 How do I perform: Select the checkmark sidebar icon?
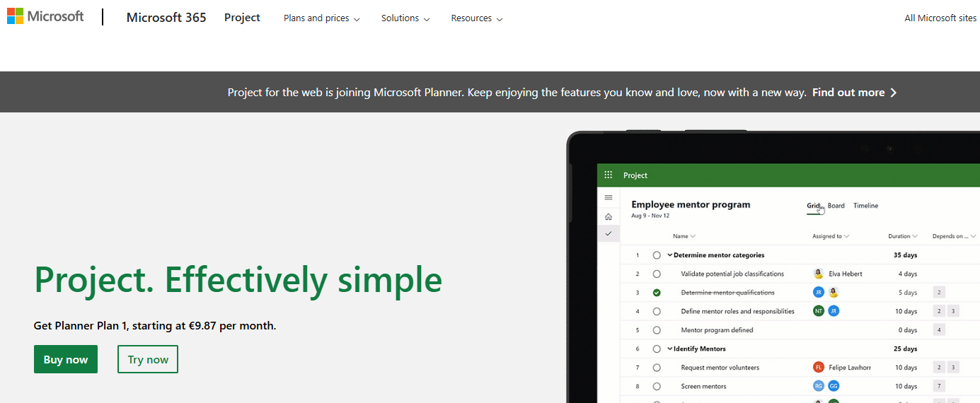click(609, 233)
